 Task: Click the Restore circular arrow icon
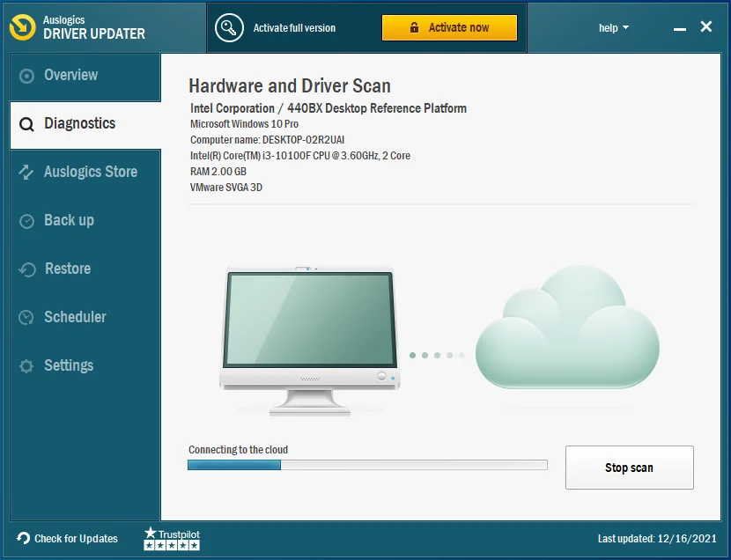[27, 269]
